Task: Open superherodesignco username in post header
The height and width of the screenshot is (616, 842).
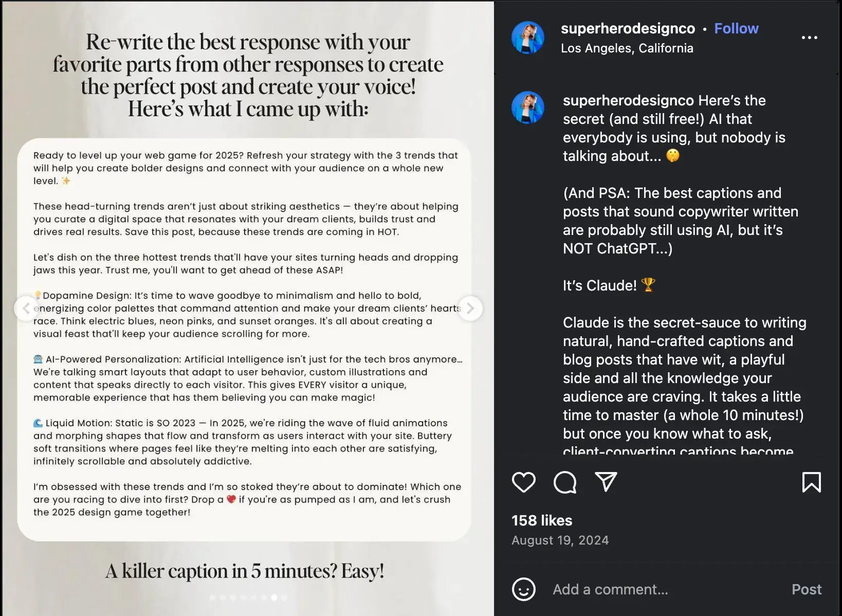Action: 628,29
